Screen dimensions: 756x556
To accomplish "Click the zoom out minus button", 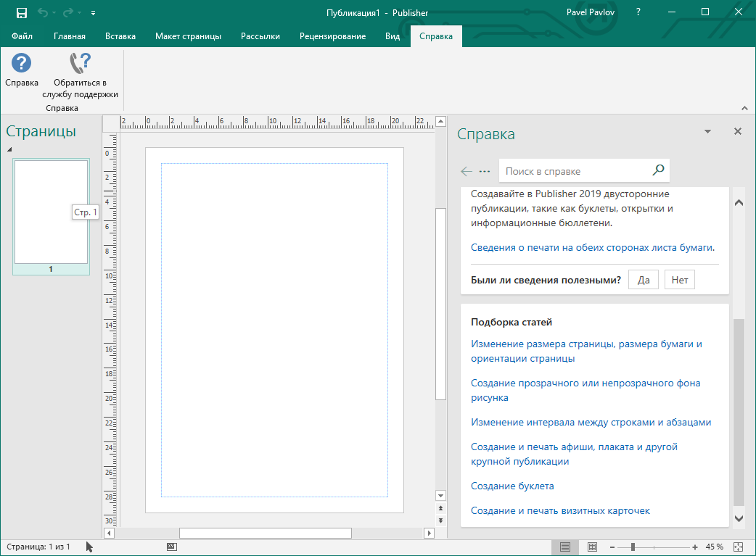I will 612,547.
